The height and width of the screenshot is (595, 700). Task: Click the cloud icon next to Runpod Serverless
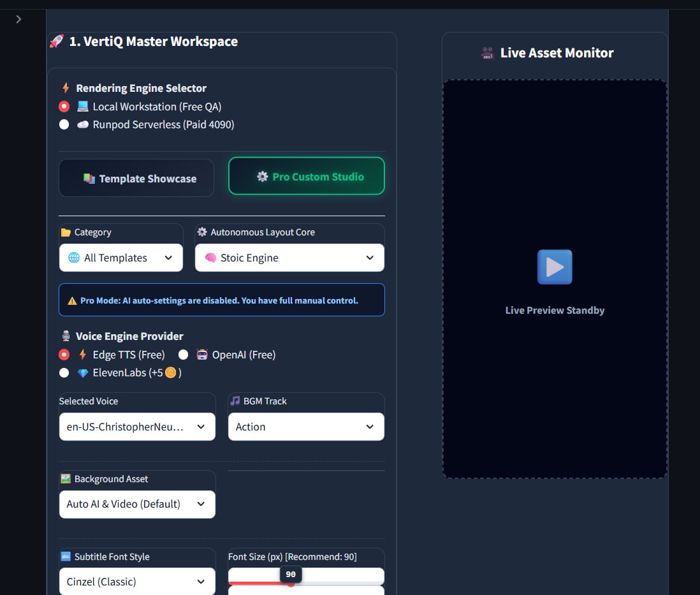pos(83,124)
